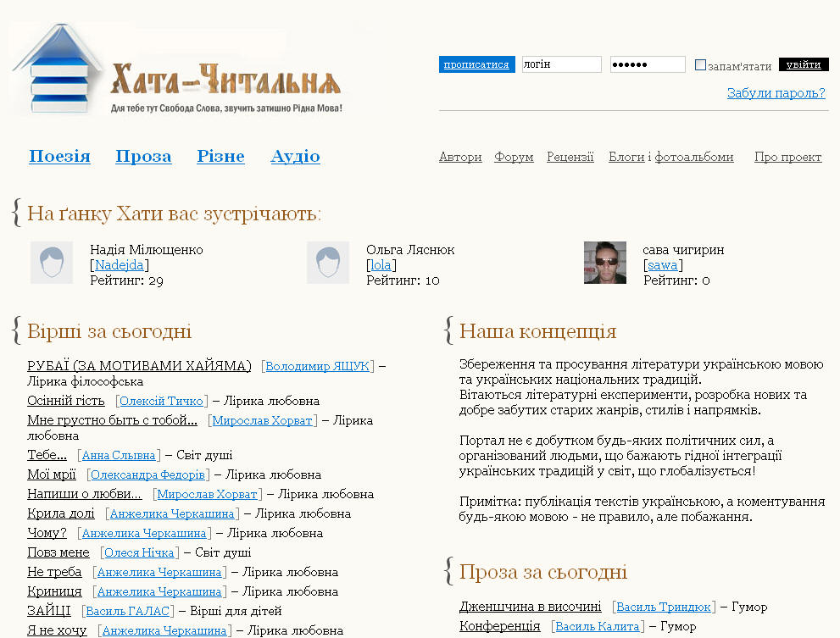Click the Вірші за сьогодні heading
840x638 pixels.
click(x=109, y=331)
